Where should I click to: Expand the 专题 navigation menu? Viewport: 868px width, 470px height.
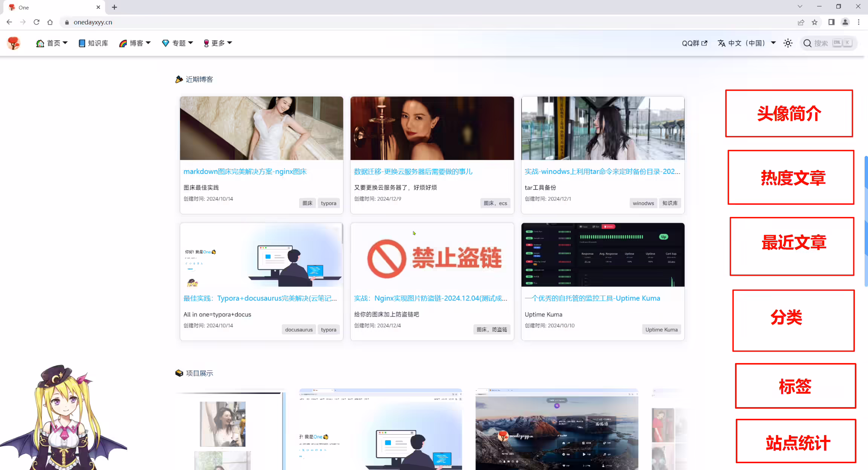177,43
